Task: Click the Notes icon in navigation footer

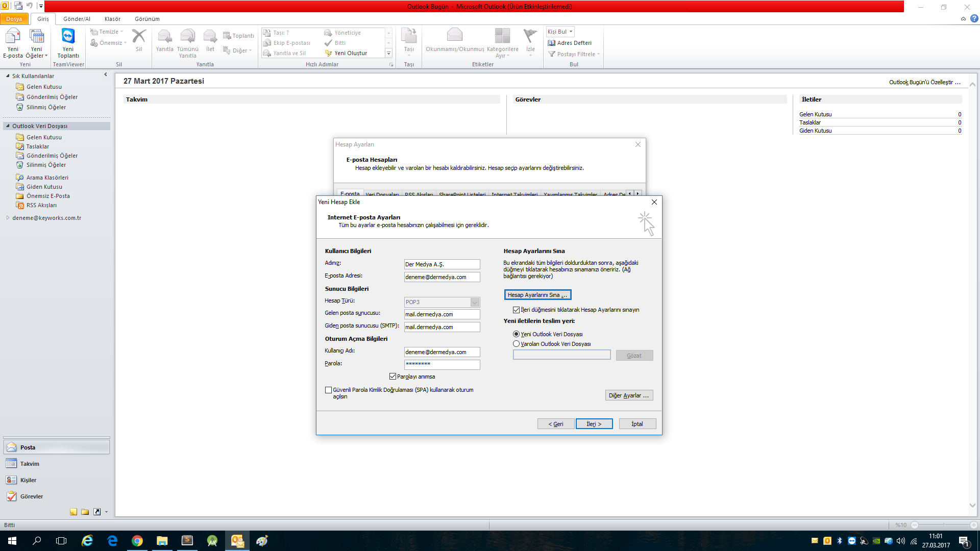Action: [73, 512]
